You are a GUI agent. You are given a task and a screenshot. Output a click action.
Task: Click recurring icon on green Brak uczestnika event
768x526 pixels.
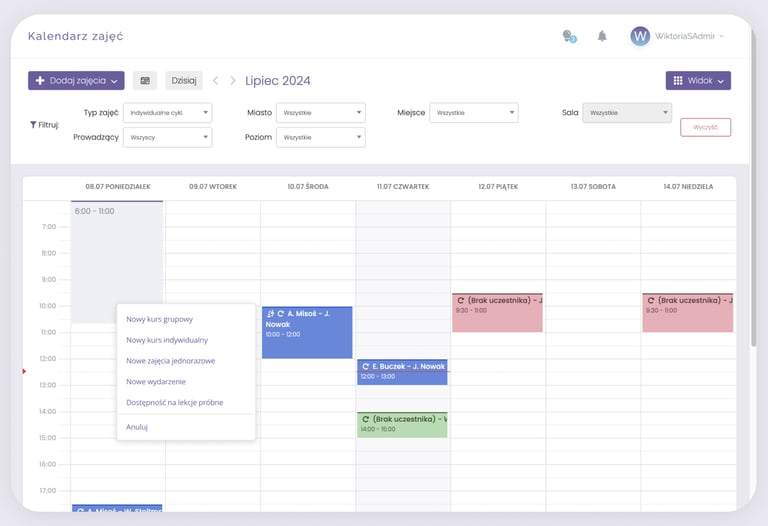[365, 419]
